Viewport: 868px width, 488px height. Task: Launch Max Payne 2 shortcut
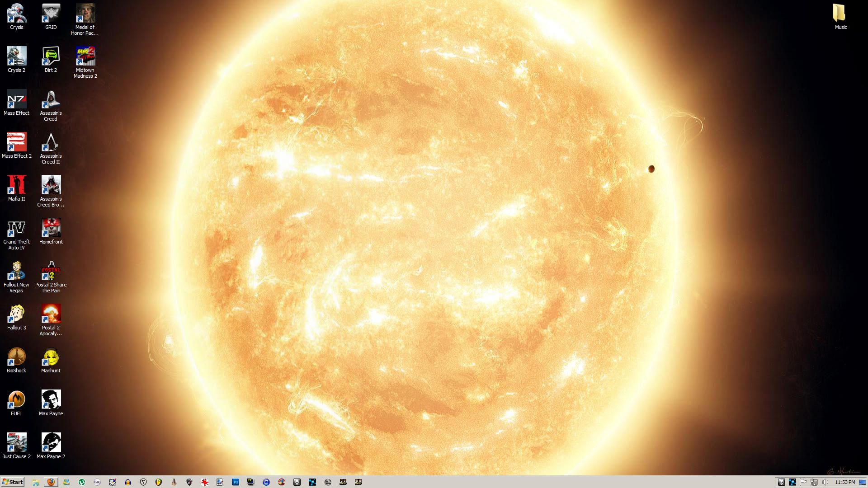[51, 443]
